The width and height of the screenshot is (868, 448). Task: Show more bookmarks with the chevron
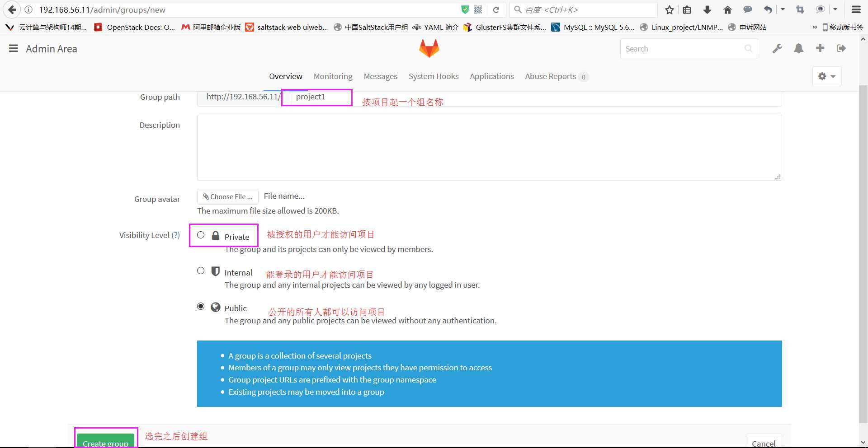click(815, 27)
